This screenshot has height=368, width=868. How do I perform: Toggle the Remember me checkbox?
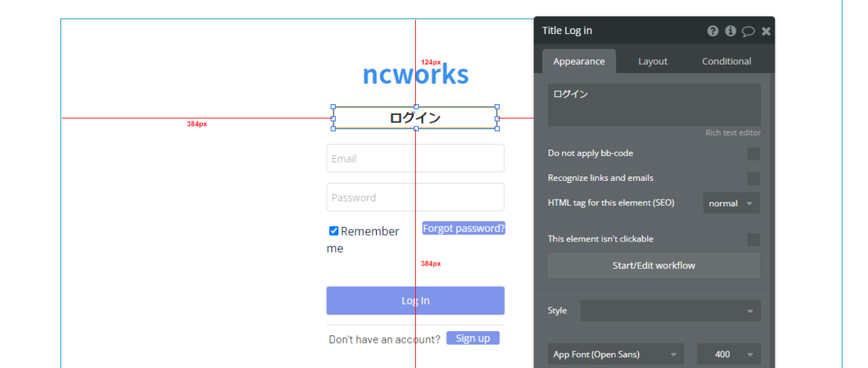(x=333, y=231)
